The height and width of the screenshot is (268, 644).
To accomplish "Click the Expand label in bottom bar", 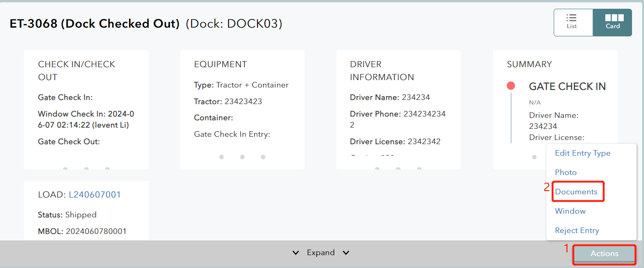I will [321, 253].
